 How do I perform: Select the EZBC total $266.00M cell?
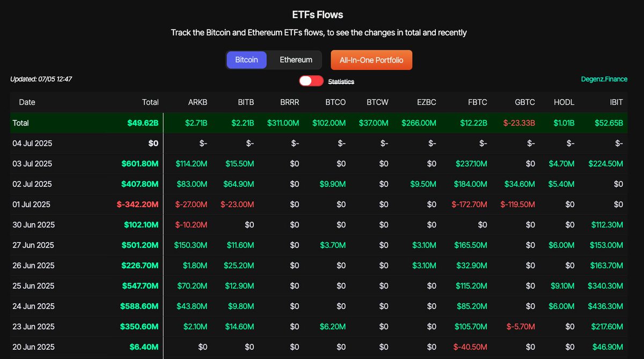tap(418, 123)
